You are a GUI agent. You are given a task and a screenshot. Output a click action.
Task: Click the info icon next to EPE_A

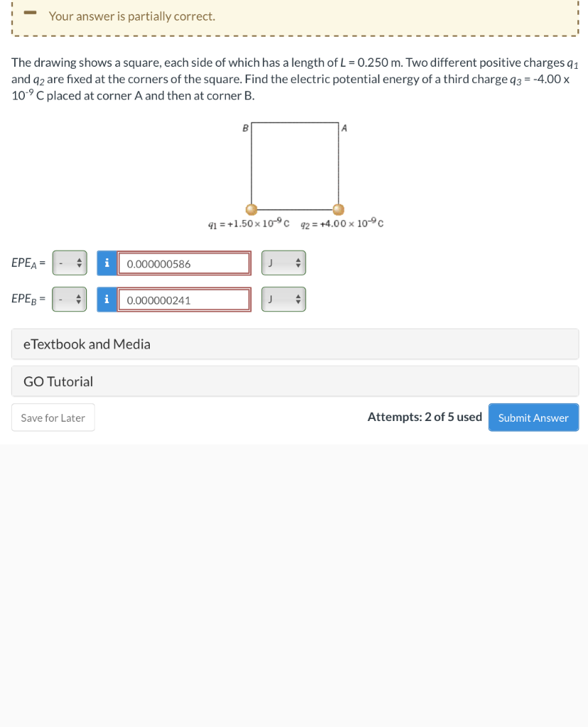tap(107, 263)
